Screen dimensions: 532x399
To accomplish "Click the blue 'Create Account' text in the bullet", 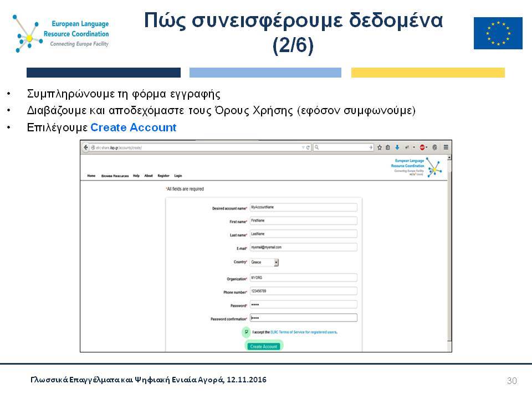I will click(134, 127).
